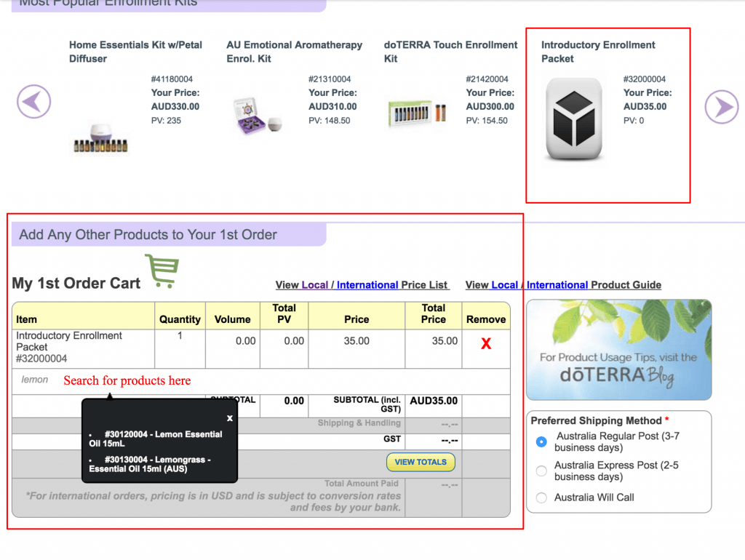Choose Australia Regular Post shipping

(x=541, y=441)
